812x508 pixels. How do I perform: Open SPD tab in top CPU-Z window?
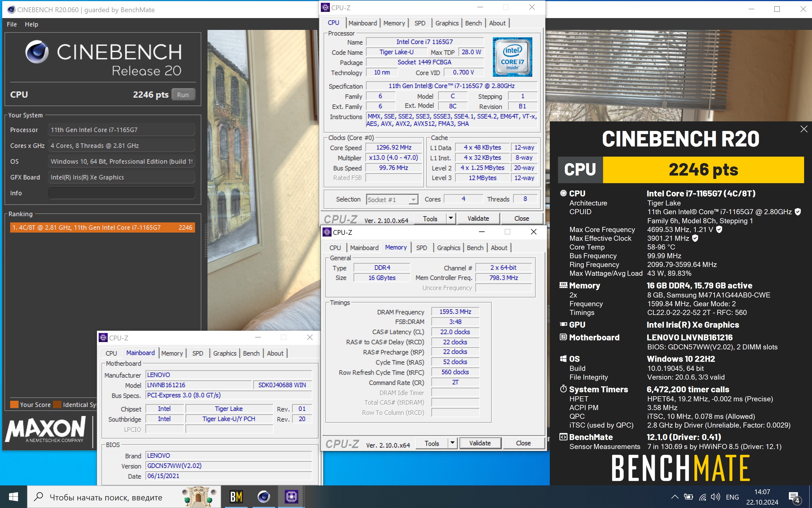[420, 23]
